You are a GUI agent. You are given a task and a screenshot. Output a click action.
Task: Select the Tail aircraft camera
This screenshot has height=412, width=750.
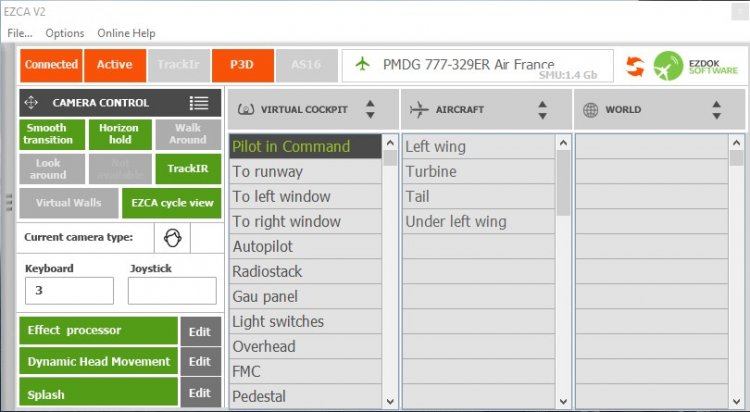tap(478, 196)
